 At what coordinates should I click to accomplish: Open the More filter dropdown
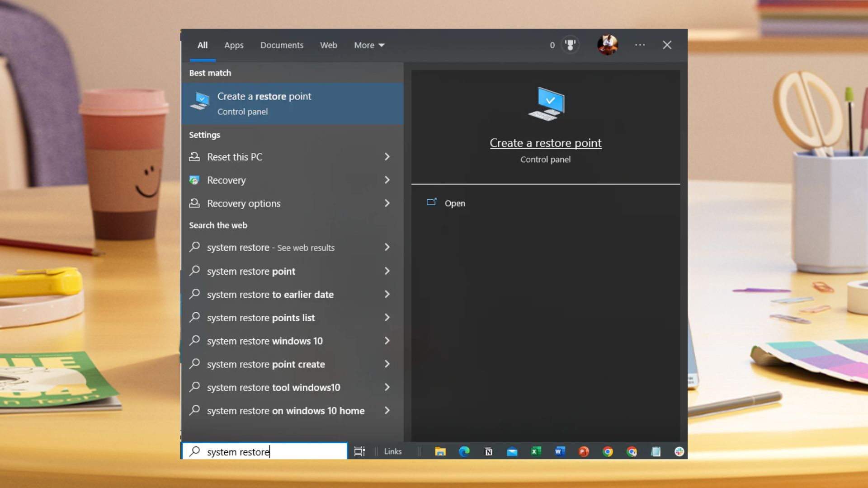369,45
